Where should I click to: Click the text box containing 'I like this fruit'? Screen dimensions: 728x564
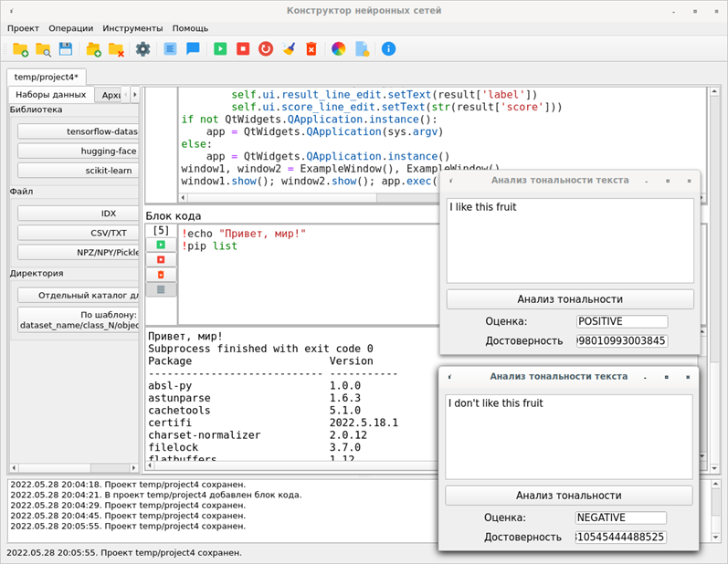tap(570, 241)
